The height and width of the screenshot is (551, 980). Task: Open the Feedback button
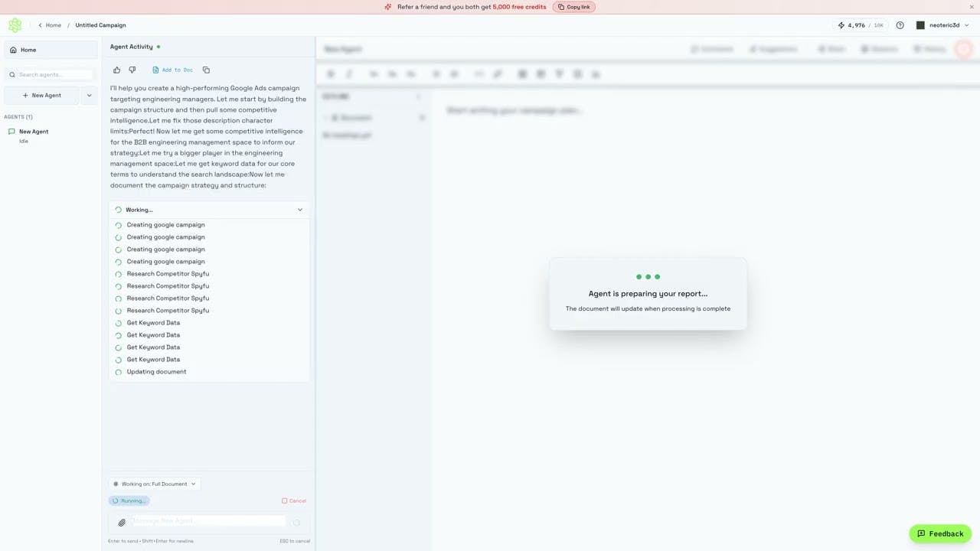click(940, 533)
